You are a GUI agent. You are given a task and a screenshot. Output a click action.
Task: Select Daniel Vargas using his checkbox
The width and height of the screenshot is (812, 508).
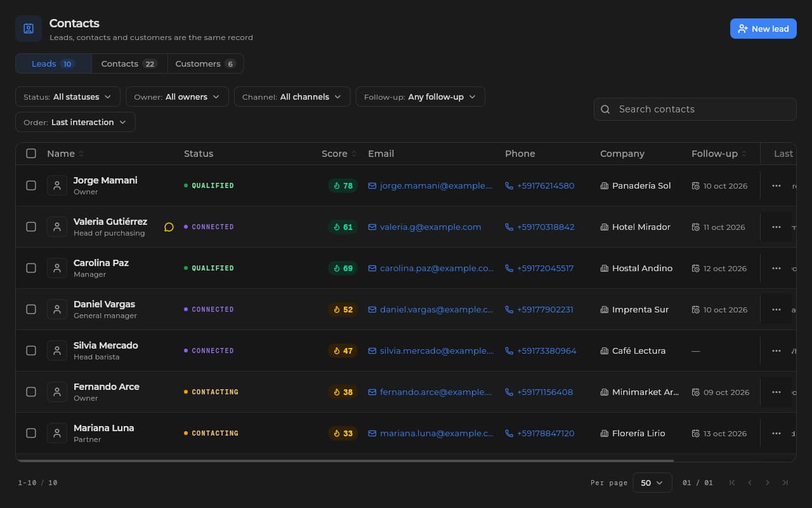[x=31, y=309]
